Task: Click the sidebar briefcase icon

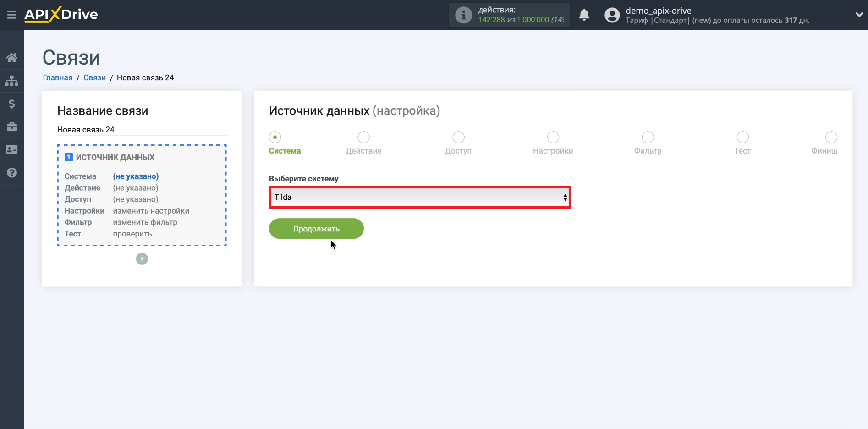Action: pyautogui.click(x=12, y=126)
